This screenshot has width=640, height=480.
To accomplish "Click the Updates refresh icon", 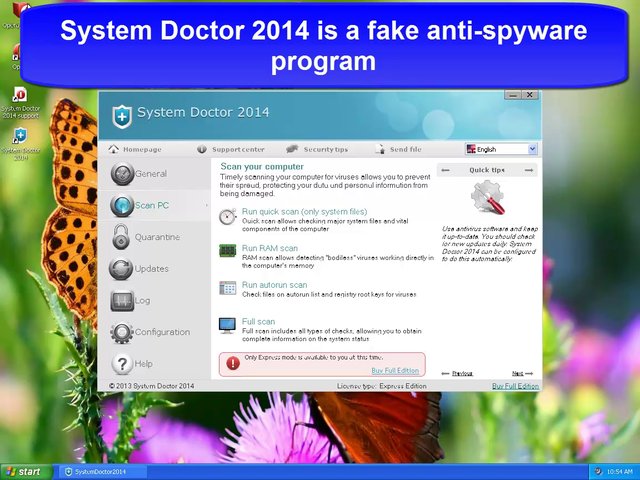I will click(x=121, y=269).
